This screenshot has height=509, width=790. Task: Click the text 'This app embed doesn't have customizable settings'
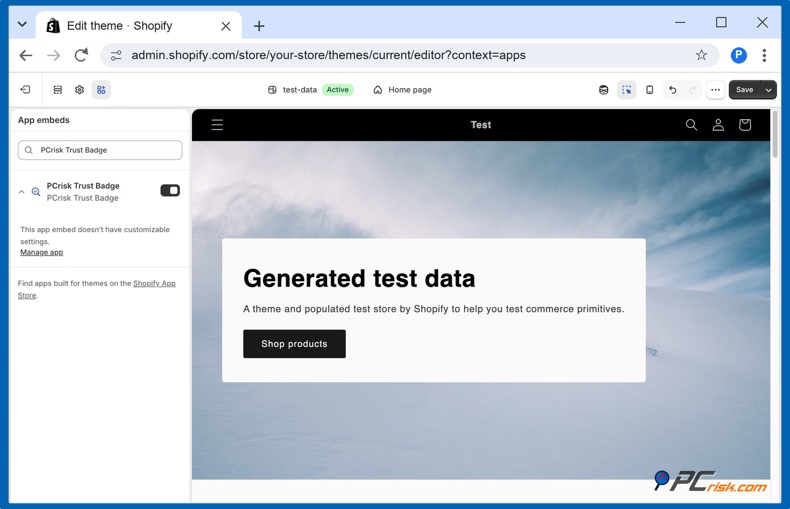click(x=95, y=235)
